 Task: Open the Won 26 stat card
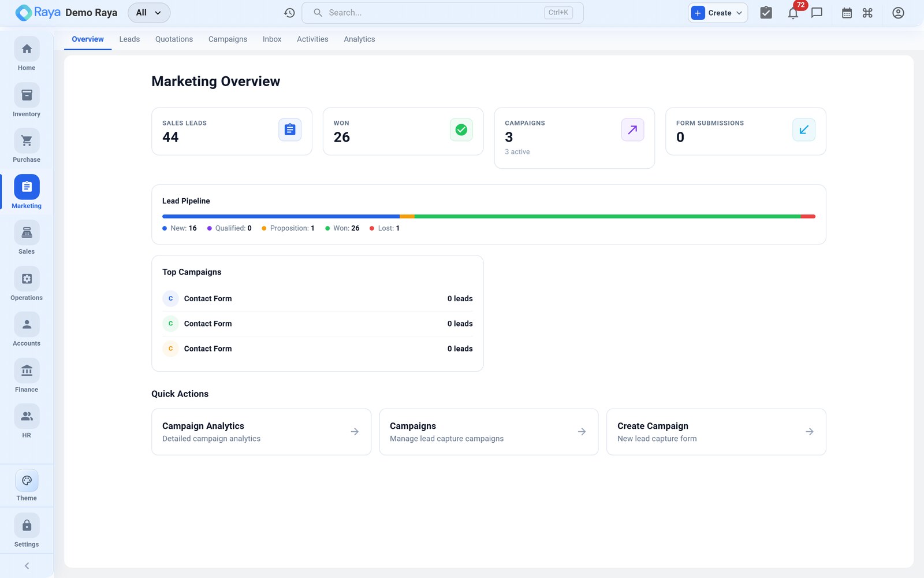pos(403,131)
